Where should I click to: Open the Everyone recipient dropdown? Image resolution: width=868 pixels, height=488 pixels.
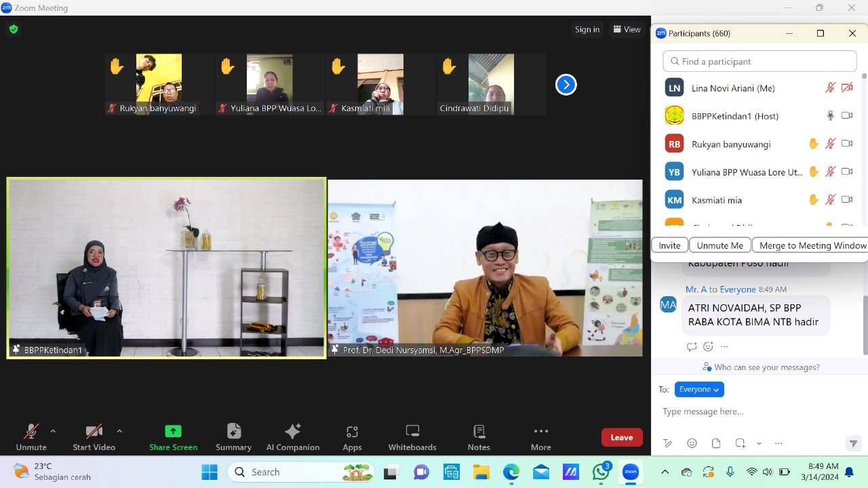pos(699,389)
